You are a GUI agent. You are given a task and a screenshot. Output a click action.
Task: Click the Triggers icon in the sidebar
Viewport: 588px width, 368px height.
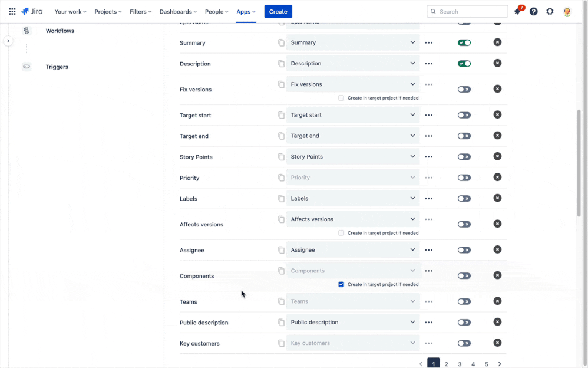(x=27, y=67)
